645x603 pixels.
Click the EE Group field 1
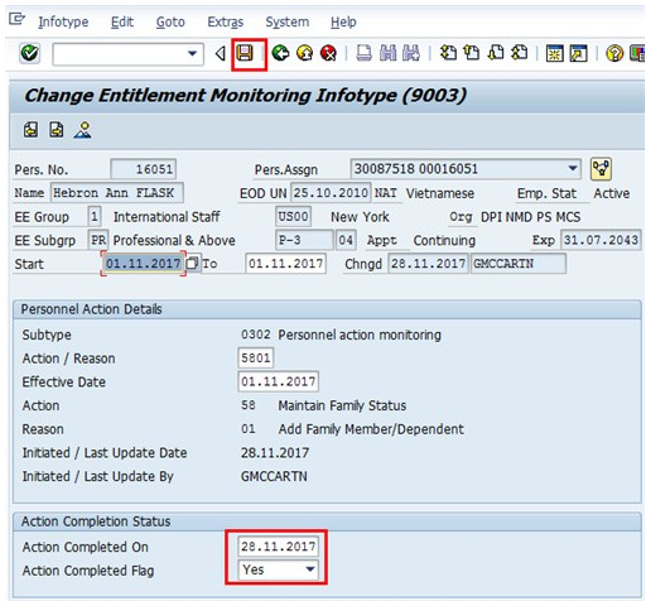pyautogui.click(x=94, y=216)
